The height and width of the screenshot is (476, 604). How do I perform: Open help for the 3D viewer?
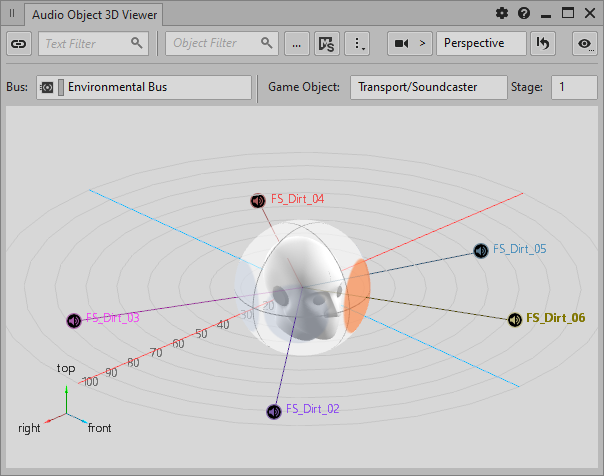pyautogui.click(x=524, y=14)
